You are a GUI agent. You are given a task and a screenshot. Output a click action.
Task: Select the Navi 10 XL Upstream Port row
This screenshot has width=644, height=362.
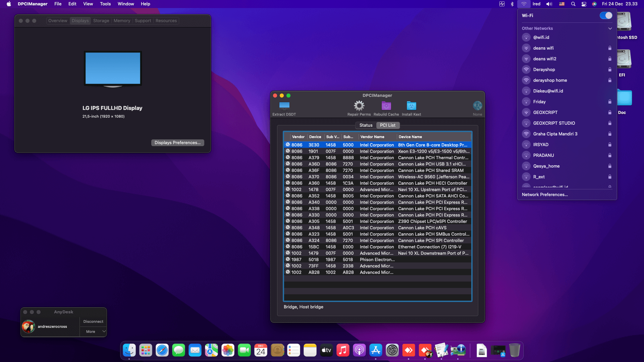click(378, 190)
